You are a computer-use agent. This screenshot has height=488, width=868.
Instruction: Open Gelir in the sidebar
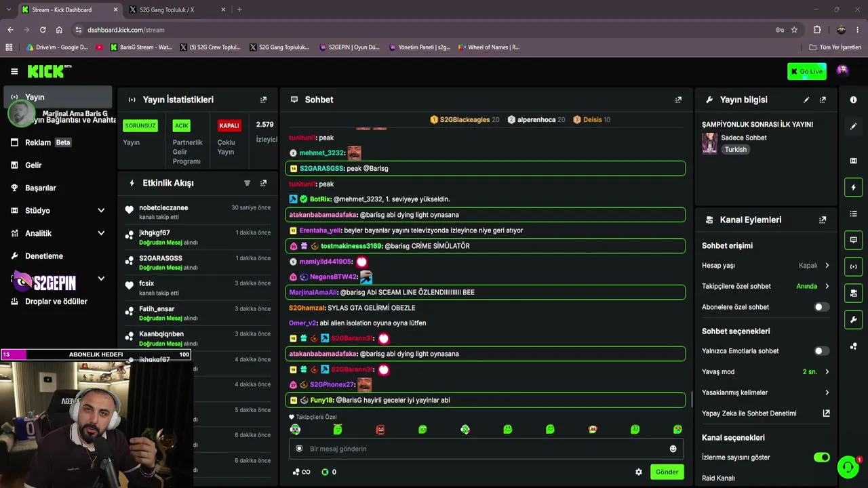tap(58, 165)
